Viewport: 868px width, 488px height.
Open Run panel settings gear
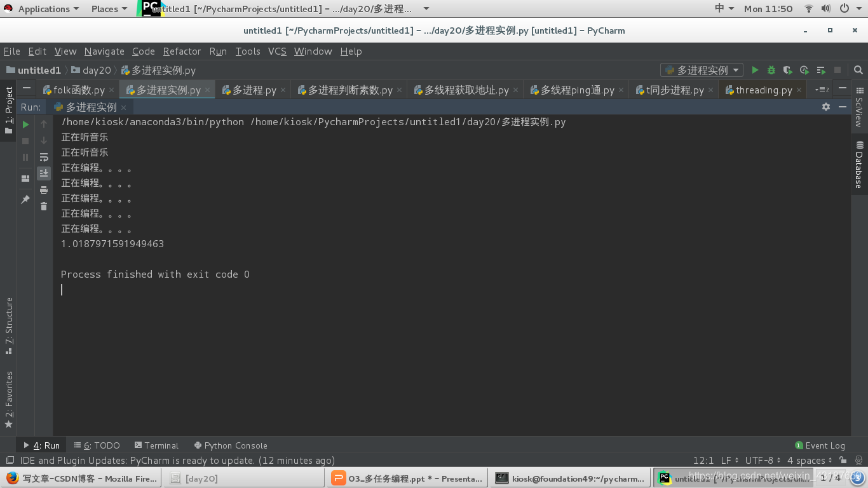pyautogui.click(x=826, y=107)
